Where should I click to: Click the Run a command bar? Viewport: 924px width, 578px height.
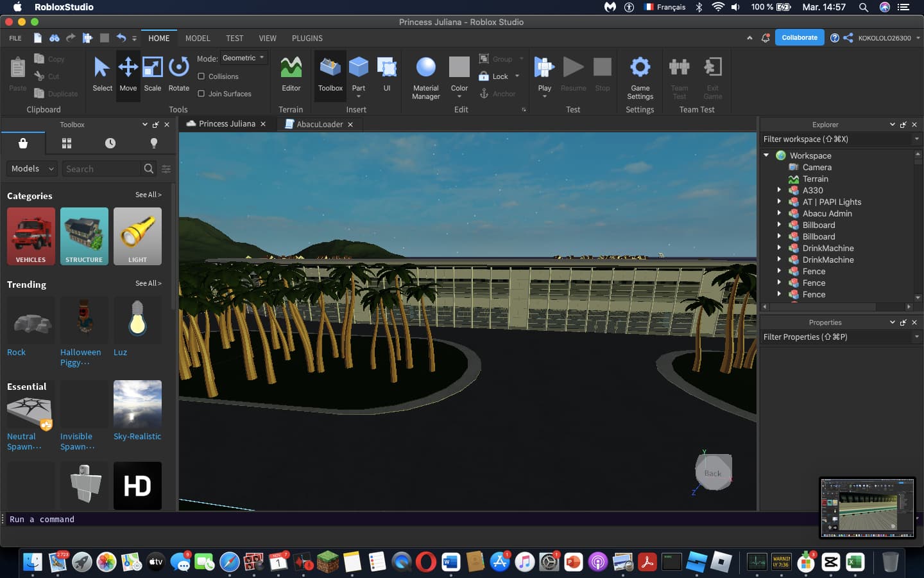[411, 519]
